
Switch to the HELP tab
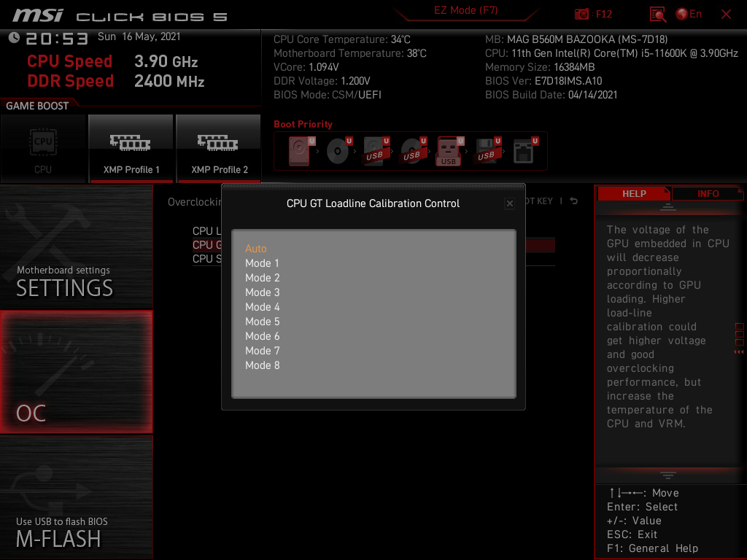tap(634, 194)
